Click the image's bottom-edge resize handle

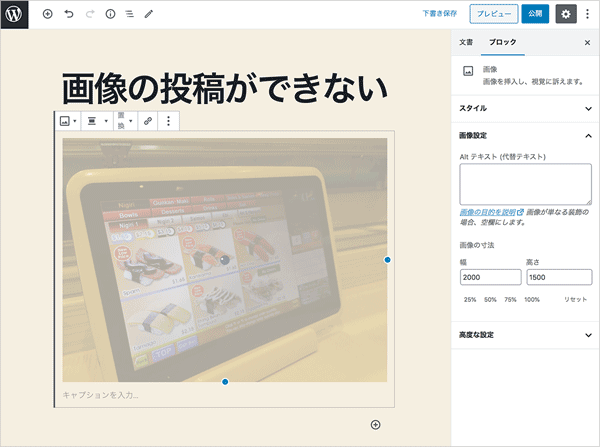click(225, 382)
